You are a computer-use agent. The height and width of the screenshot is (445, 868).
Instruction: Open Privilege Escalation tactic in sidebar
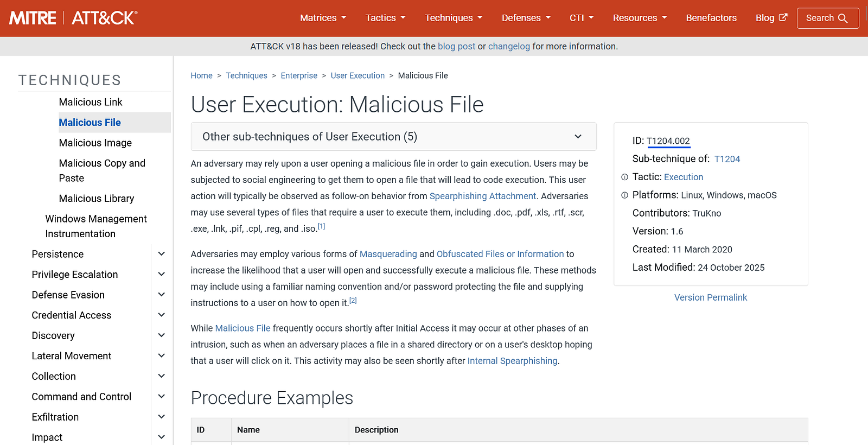75,275
